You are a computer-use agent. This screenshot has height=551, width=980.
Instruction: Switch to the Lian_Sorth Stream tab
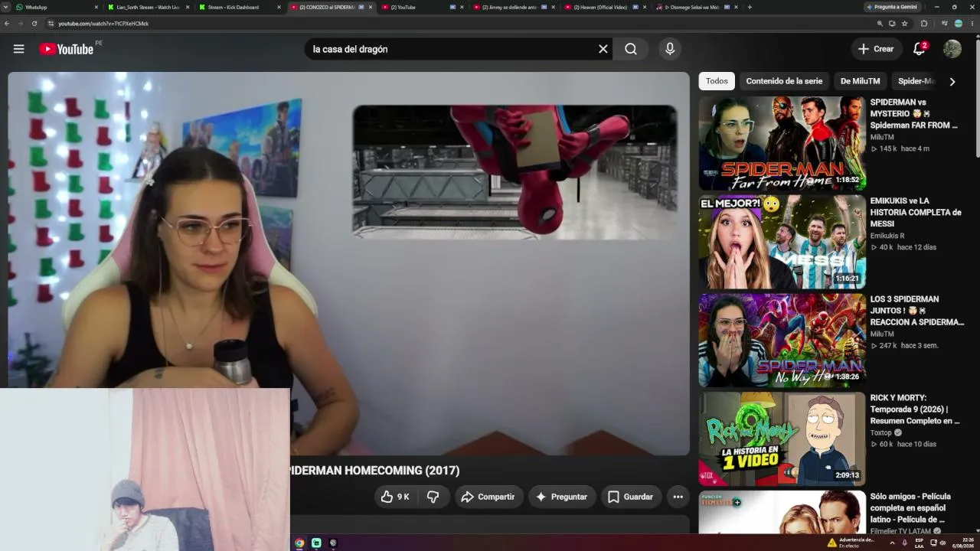point(148,7)
